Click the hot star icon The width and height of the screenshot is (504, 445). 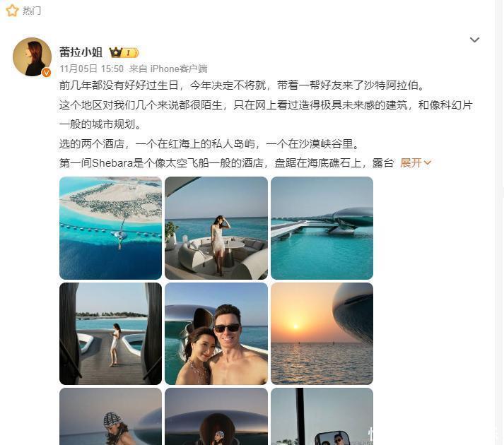coord(12,11)
